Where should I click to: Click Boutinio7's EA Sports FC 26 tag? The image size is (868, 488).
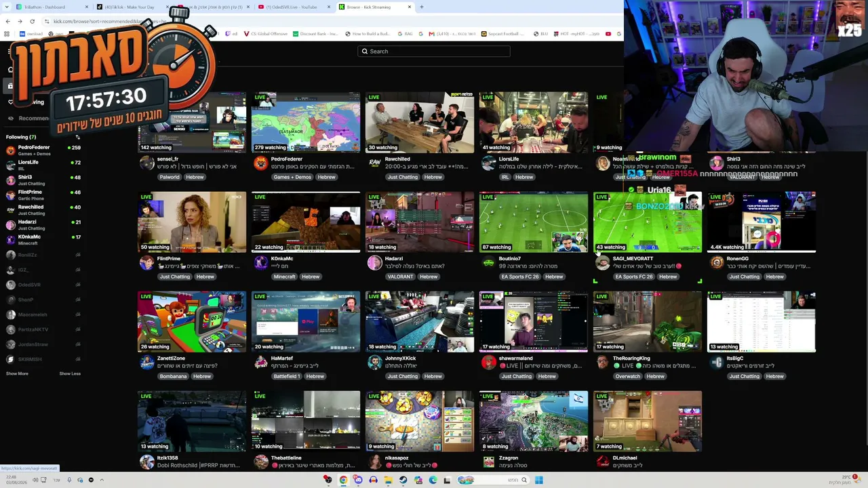point(520,277)
